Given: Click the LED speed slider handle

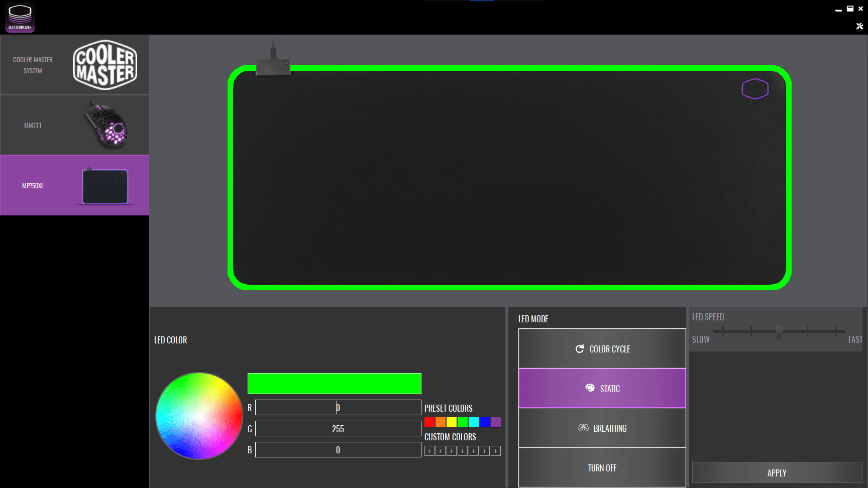Looking at the screenshot, I should pos(779,333).
